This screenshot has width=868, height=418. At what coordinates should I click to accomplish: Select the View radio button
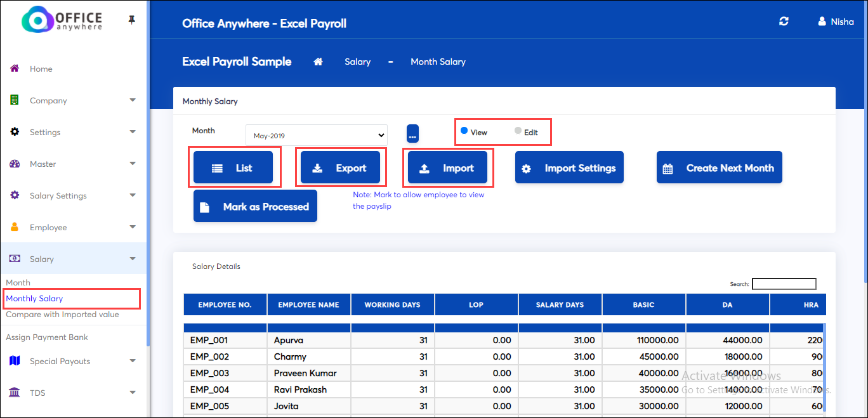[x=464, y=131]
